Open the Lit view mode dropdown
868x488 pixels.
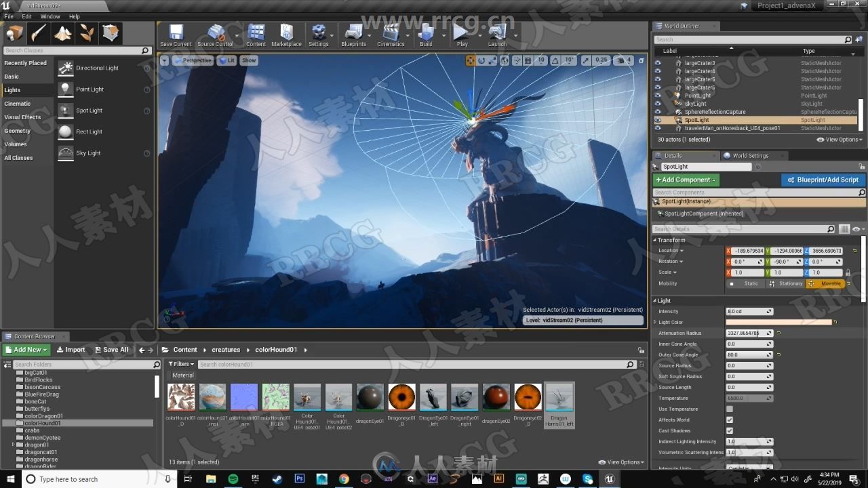(226, 60)
